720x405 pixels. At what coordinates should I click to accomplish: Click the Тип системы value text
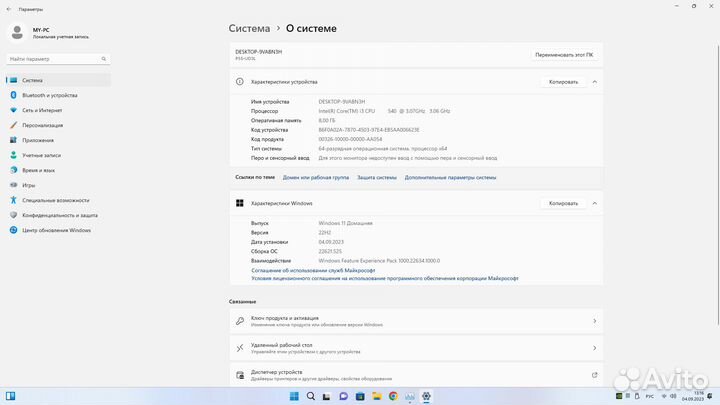coord(383,149)
